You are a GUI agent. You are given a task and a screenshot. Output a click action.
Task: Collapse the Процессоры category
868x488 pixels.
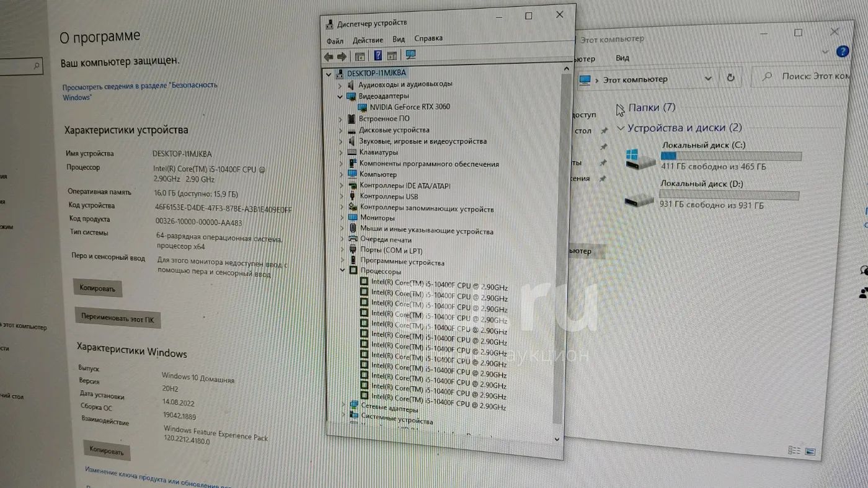pyautogui.click(x=342, y=271)
